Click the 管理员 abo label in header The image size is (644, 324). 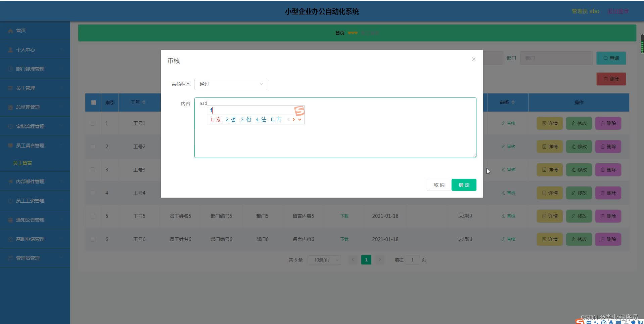pos(586,11)
